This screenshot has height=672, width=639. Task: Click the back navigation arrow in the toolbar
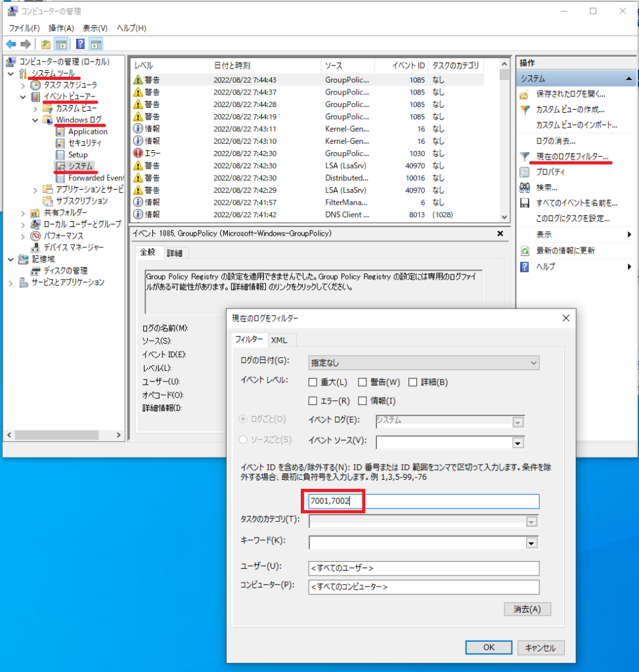coord(12,44)
